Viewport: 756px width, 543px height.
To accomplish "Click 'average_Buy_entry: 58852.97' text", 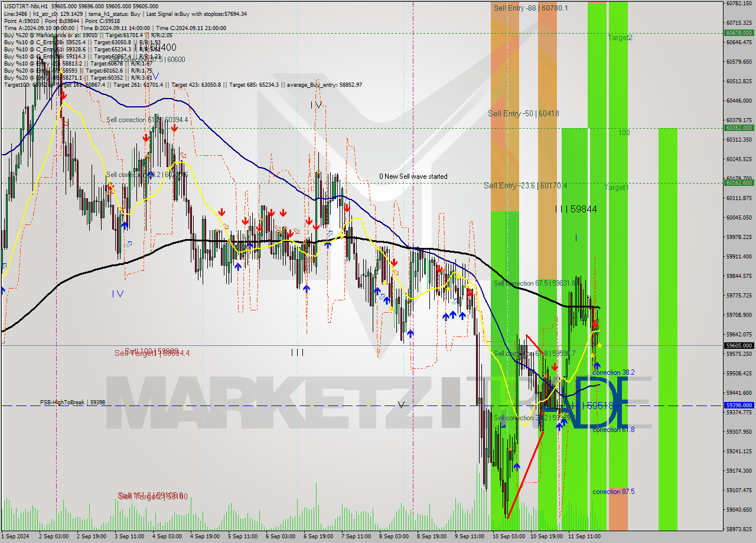I will [x=324, y=84].
